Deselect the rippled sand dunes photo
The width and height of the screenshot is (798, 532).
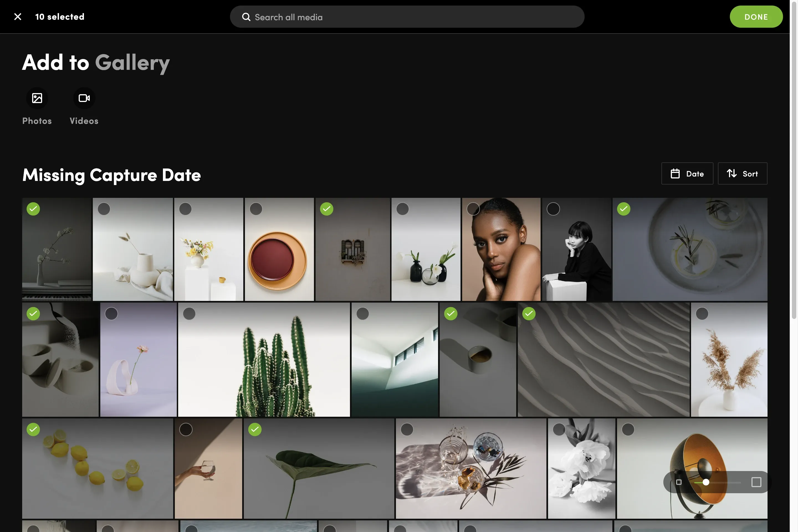(529, 314)
